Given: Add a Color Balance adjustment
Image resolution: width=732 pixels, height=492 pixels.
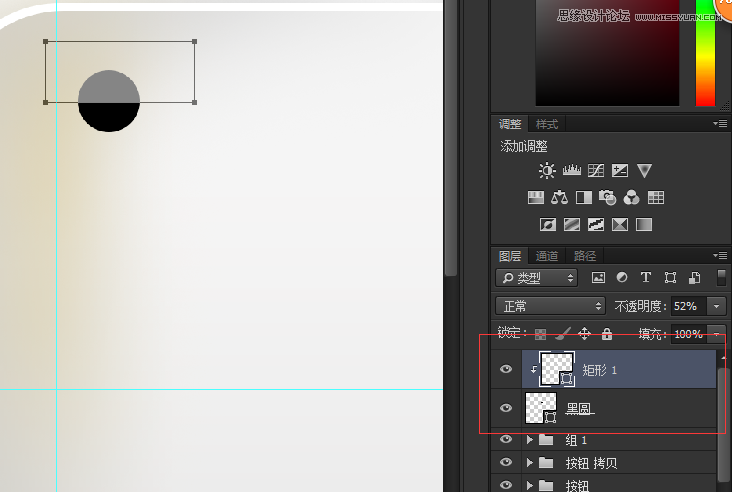Looking at the screenshot, I should pos(559,197).
